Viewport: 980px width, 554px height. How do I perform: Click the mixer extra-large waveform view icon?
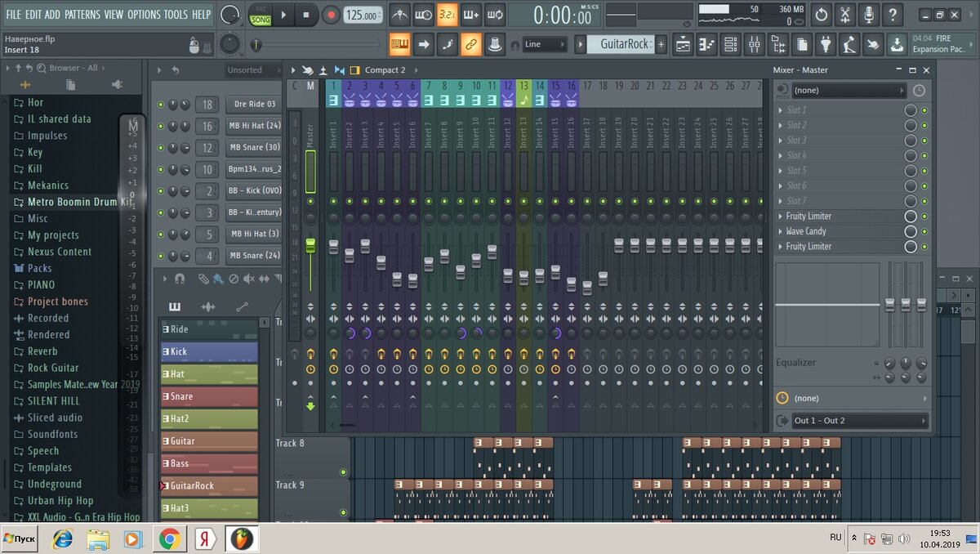pyautogui.click(x=340, y=70)
